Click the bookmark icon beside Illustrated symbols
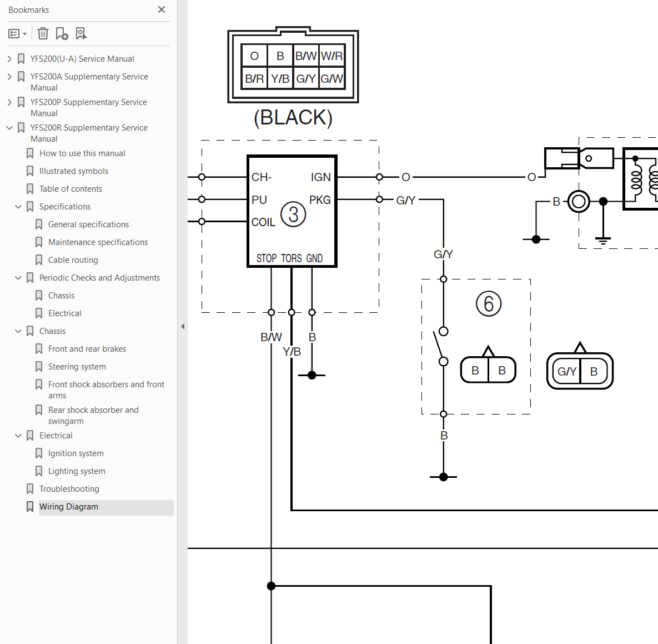 [x=30, y=171]
